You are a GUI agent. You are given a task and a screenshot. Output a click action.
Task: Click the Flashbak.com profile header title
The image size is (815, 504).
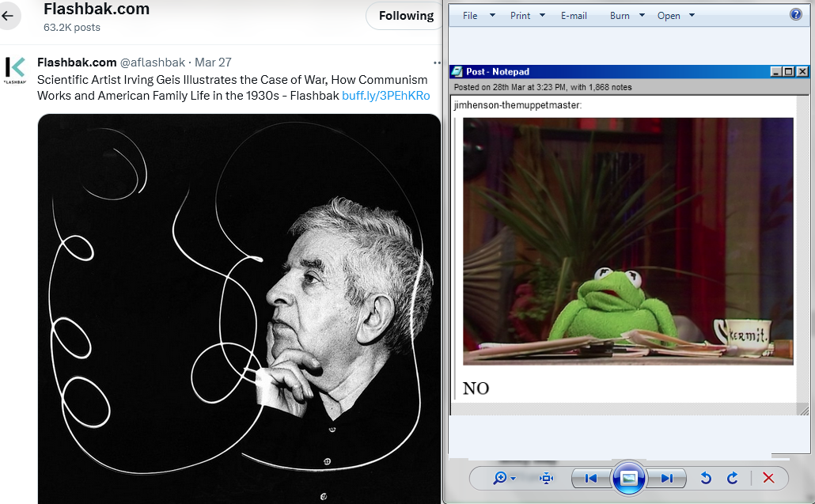tap(97, 9)
